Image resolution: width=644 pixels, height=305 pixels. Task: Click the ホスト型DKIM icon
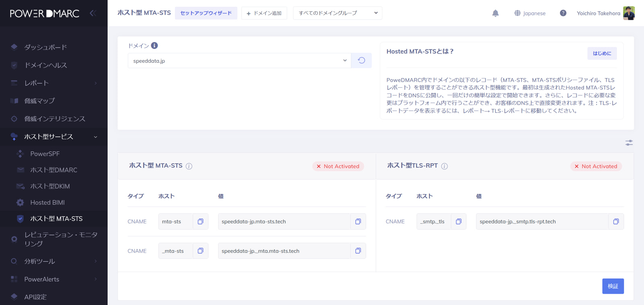click(x=20, y=186)
